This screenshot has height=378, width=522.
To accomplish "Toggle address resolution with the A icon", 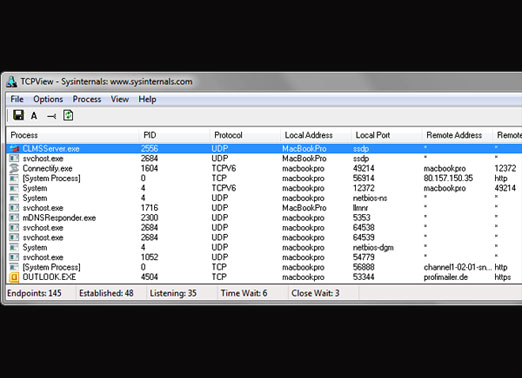I will [34, 116].
